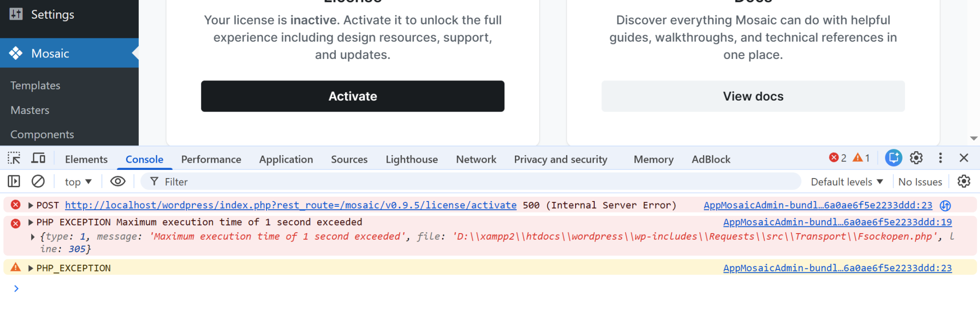Open the Mosaic sidebar menu item
Image resolution: width=980 pixels, height=325 pixels.
coord(69,53)
